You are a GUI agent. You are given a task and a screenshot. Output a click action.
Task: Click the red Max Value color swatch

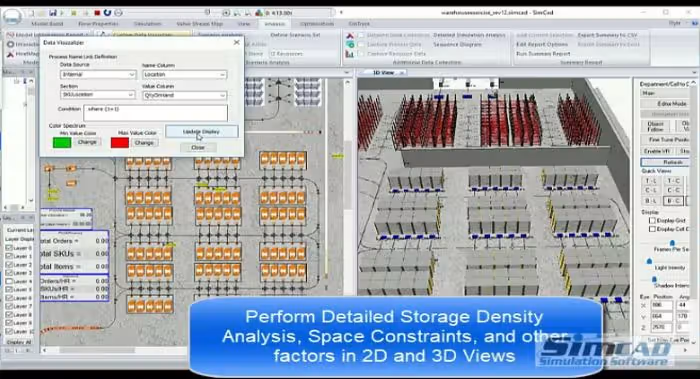pos(120,143)
